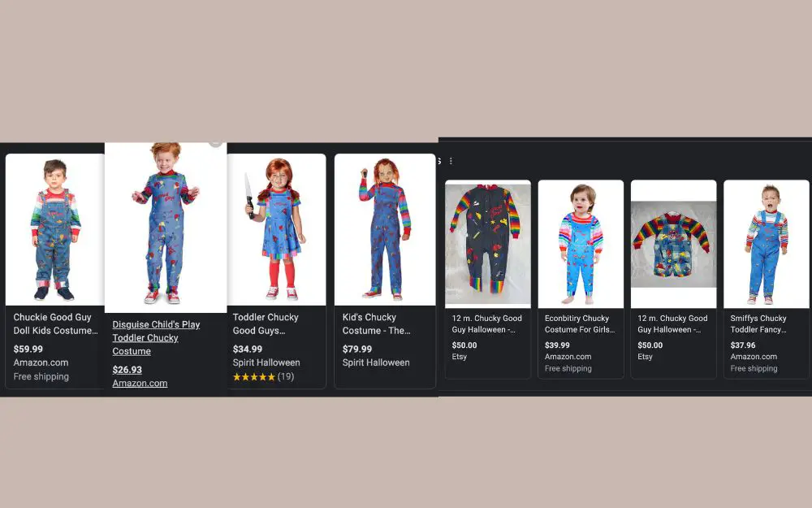The width and height of the screenshot is (812, 508).
Task: View the Smiffys Chucky Toddler costume photo
Action: click(x=767, y=244)
